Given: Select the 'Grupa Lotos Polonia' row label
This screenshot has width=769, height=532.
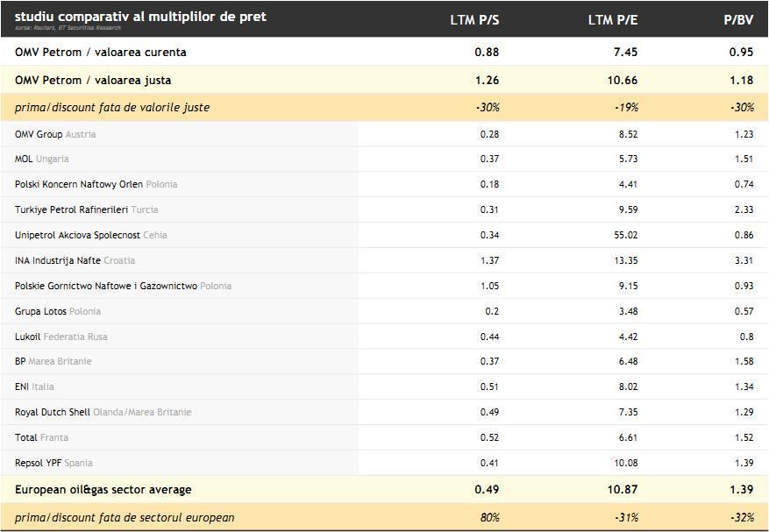Looking at the screenshot, I should [57, 311].
